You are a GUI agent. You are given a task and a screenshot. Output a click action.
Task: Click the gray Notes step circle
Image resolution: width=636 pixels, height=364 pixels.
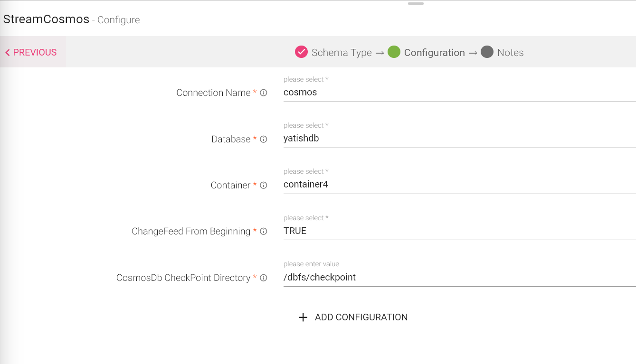(x=487, y=52)
